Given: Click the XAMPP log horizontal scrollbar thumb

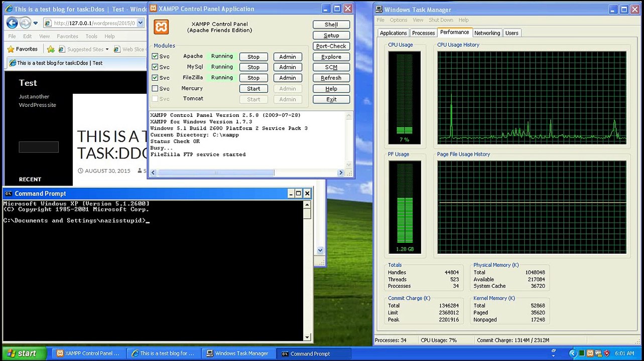Looking at the screenshot, I should click(x=216, y=172).
